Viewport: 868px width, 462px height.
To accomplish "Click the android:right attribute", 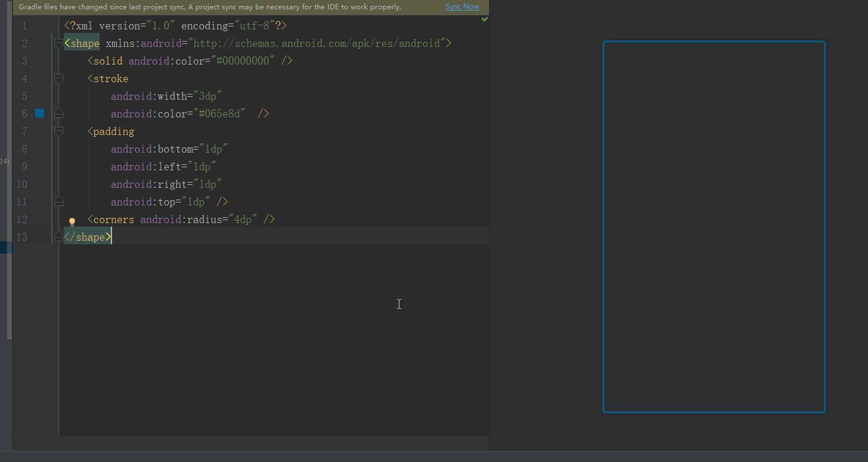I will click(x=149, y=184).
